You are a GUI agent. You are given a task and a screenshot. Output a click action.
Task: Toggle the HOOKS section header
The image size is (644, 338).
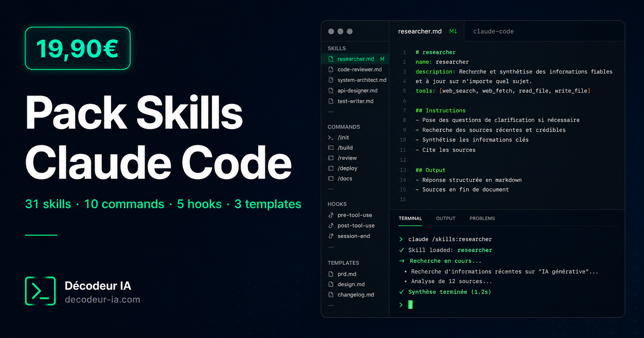pos(337,204)
